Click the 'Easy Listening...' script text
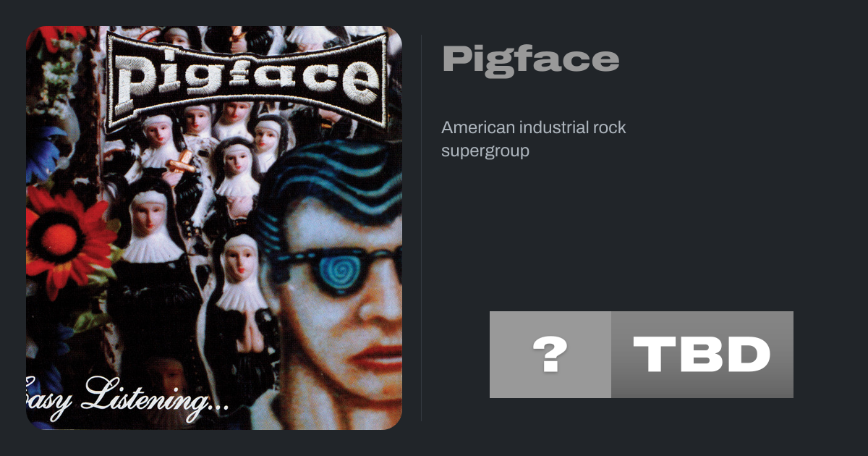This screenshot has height=456, width=868. [x=127, y=398]
